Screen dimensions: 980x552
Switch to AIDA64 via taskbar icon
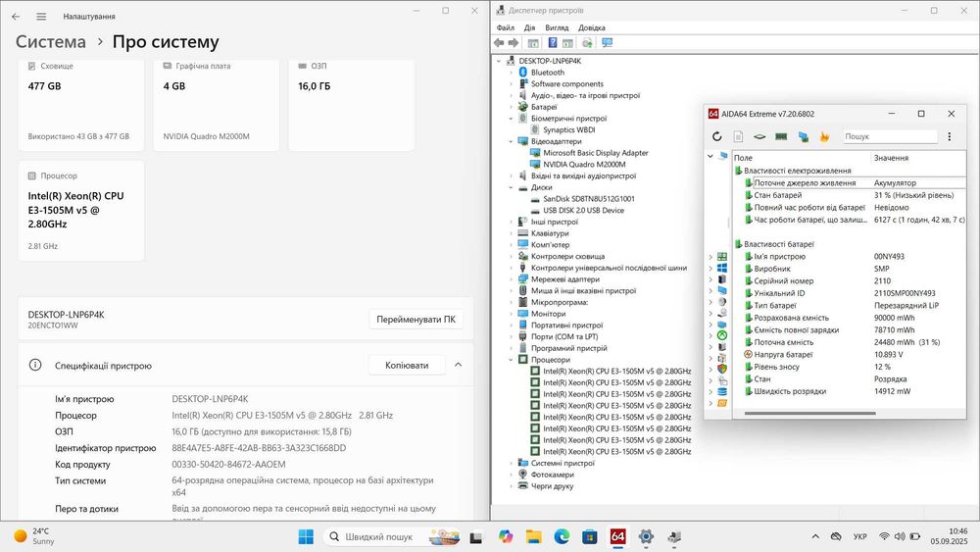click(x=617, y=536)
